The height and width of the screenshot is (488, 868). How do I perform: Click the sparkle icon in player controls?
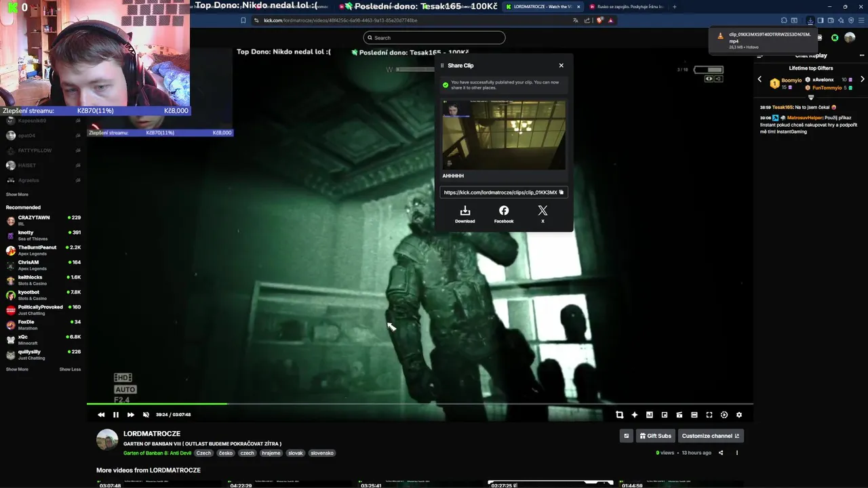pyautogui.click(x=635, y=415)
